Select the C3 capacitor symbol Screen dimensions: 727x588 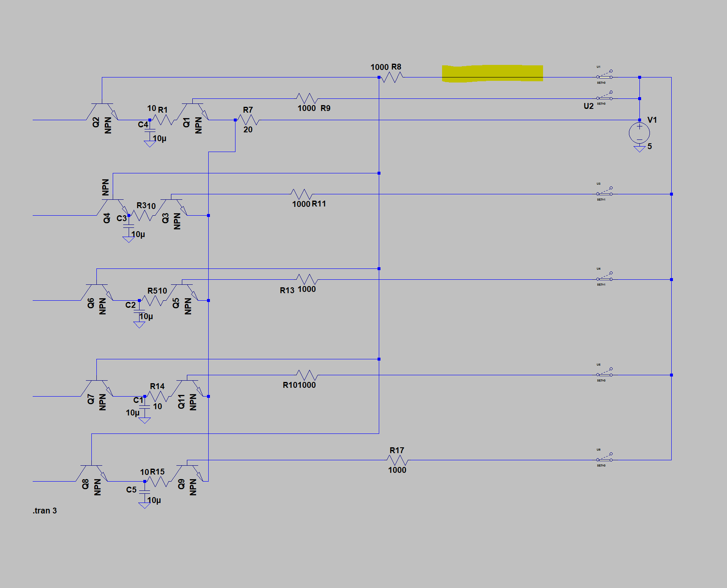tap(128, 226)
